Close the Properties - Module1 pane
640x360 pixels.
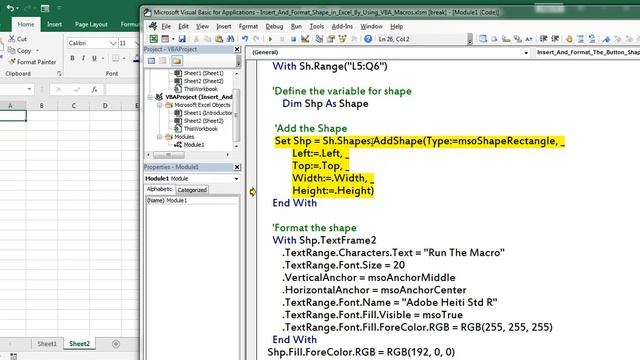point(237,167)
